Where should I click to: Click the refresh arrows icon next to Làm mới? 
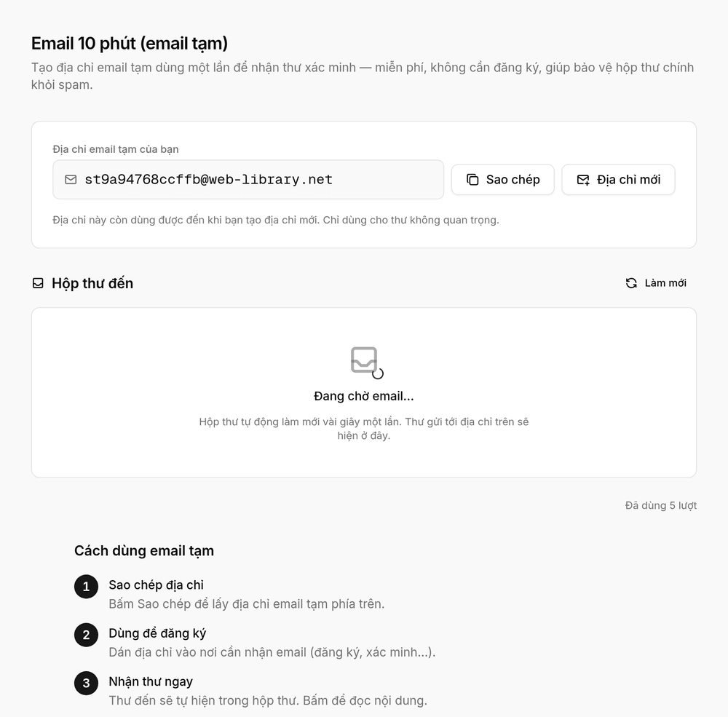click(x=631, y=283)
